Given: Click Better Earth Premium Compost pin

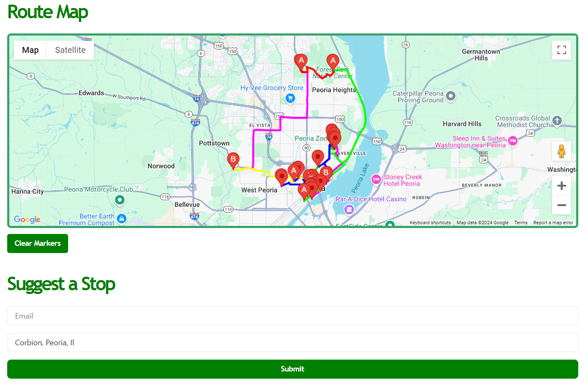Looking at the screenshot, I should tap(121, 219).
